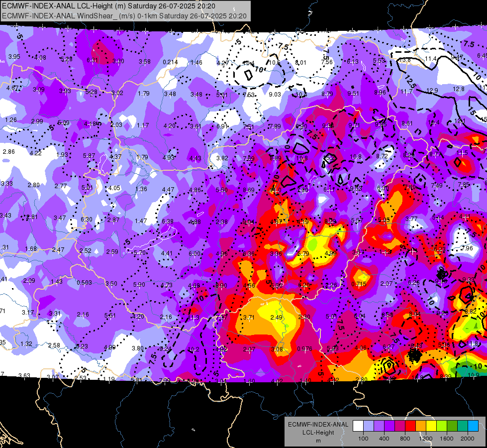The height and width of the screenshot is (448, 487).
Task: Click the magenta legend swatch
Action: pos(400,426)
